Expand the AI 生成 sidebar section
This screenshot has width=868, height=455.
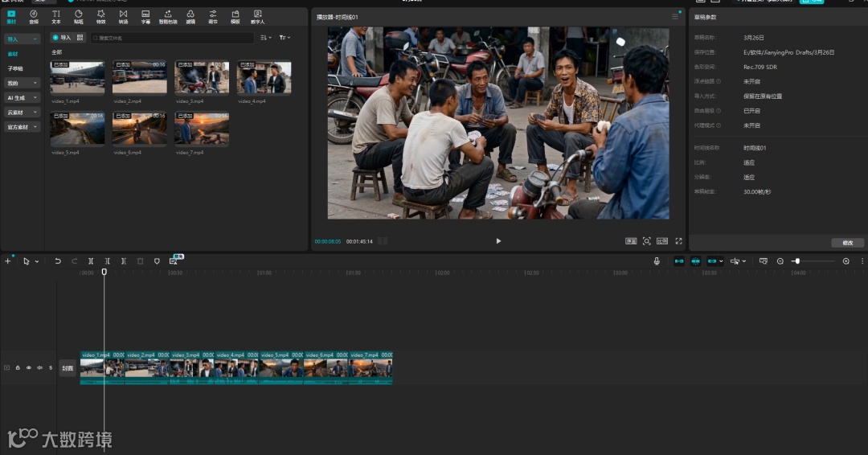point(23,97)
